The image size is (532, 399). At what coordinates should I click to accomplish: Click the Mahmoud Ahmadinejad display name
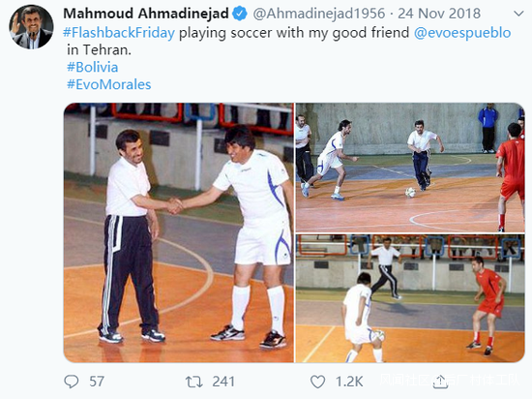point(146,14)
